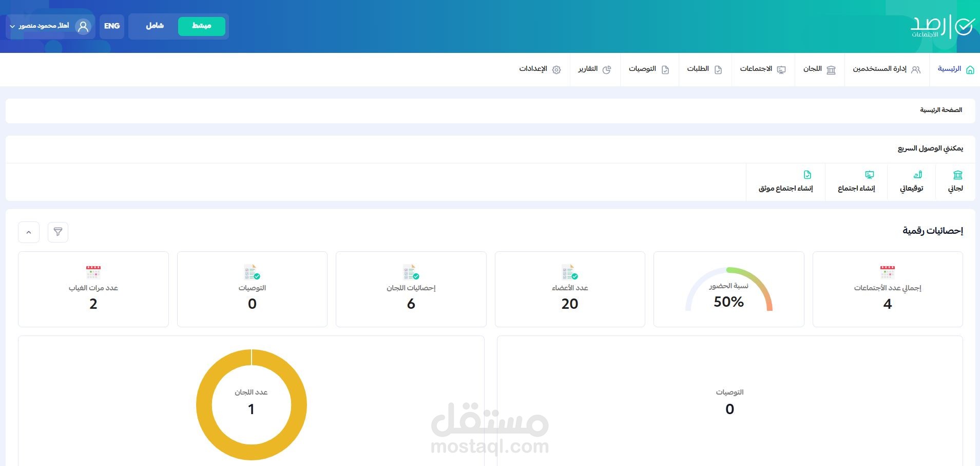
Task: Click إنشاء اجتماع create meeting shortcut
Action: (x=856, y=182)
